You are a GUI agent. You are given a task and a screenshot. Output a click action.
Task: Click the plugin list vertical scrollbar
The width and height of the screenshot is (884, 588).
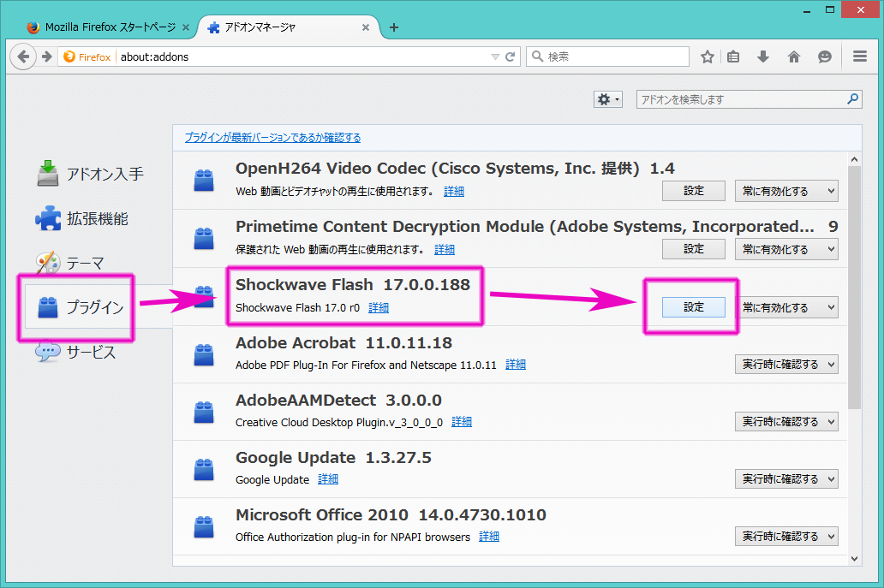tap(853, 282)
